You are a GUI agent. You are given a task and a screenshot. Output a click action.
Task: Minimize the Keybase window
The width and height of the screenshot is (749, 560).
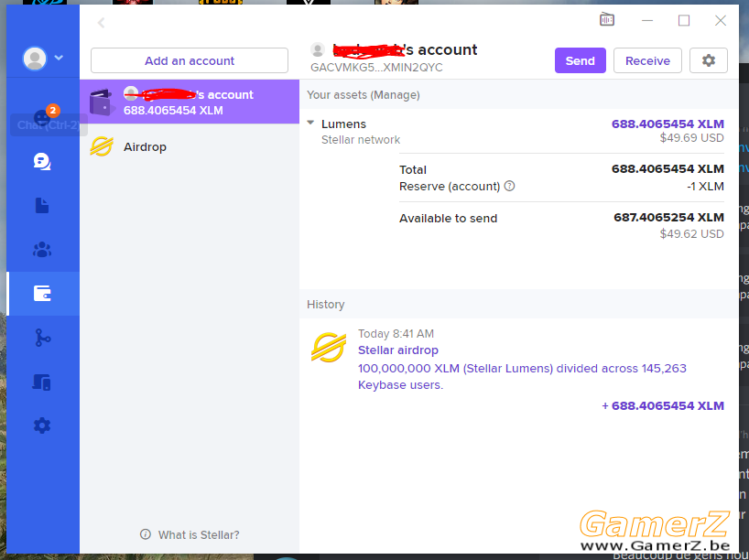coord(647,20)
